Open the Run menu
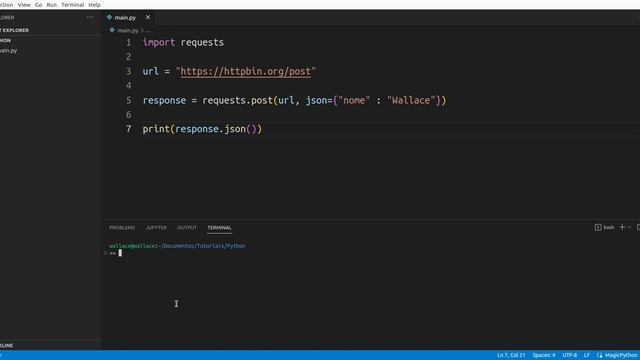 point(52,5)
